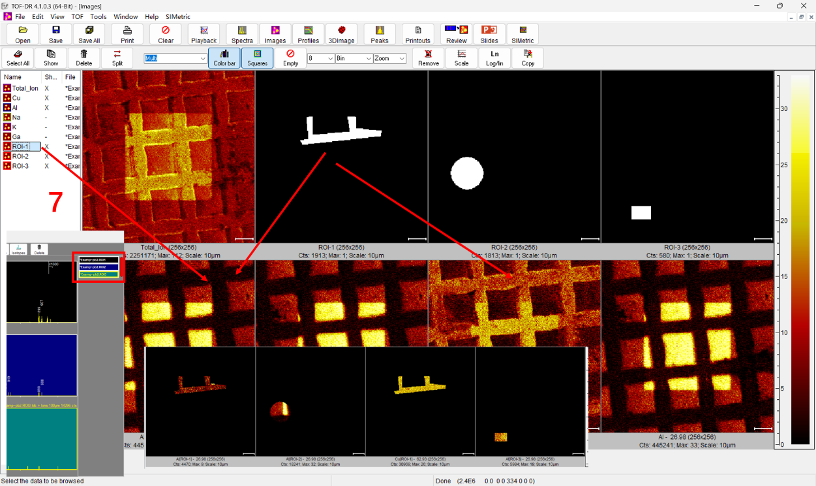816x486 pixels.
Task: Open the TOF menu
Action: (77, 17)
